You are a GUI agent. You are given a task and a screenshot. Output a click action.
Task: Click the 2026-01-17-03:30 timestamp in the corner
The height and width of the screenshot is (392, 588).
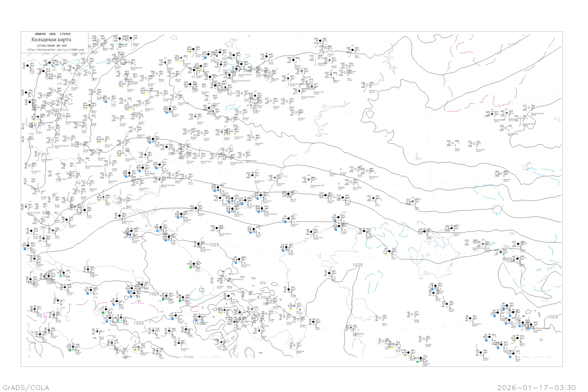pyautogui.click(x=536, y=388)
